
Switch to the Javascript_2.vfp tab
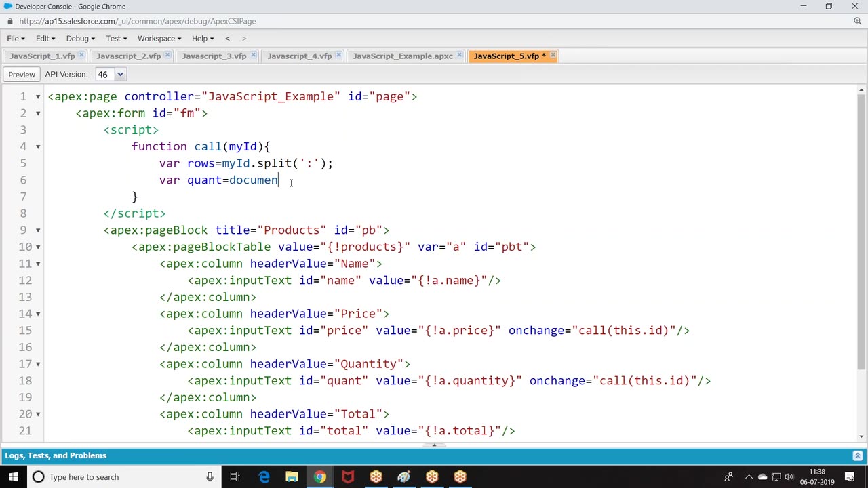pyautogui.click(x=128, y=56)
